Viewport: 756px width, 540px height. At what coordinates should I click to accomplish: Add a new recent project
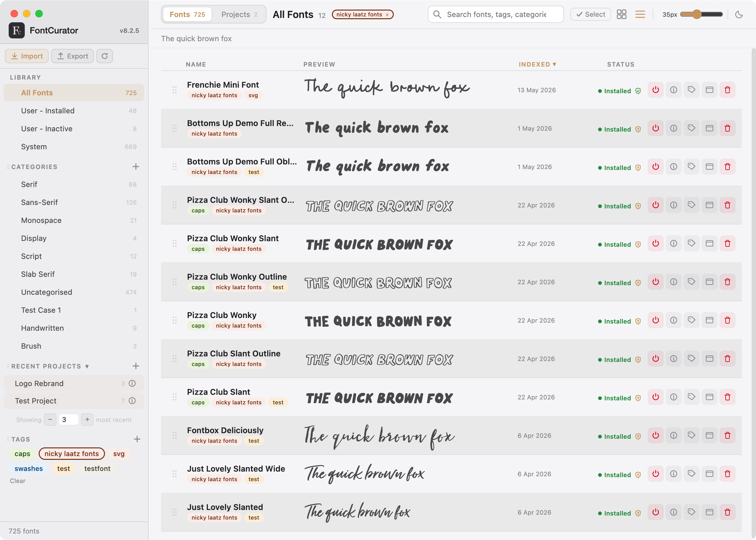click(136, 366)
